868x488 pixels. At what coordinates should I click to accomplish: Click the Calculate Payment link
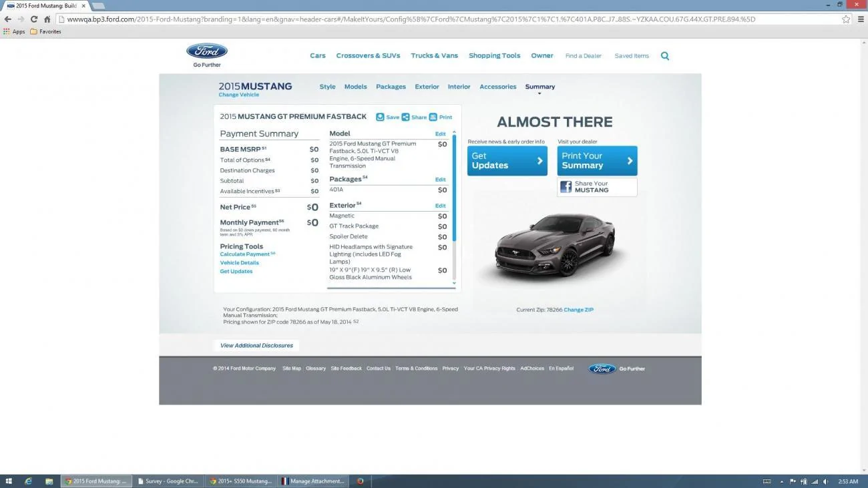(245, 254)
